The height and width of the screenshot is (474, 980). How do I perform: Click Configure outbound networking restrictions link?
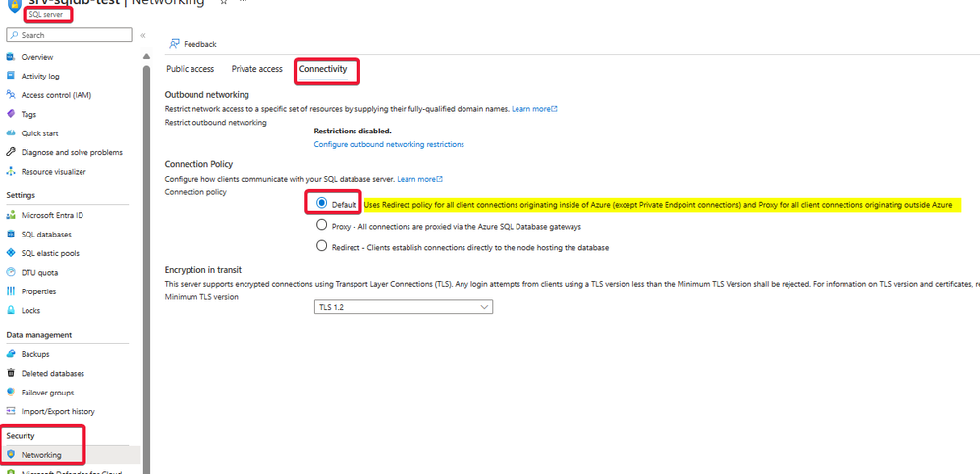pos(389,144)
